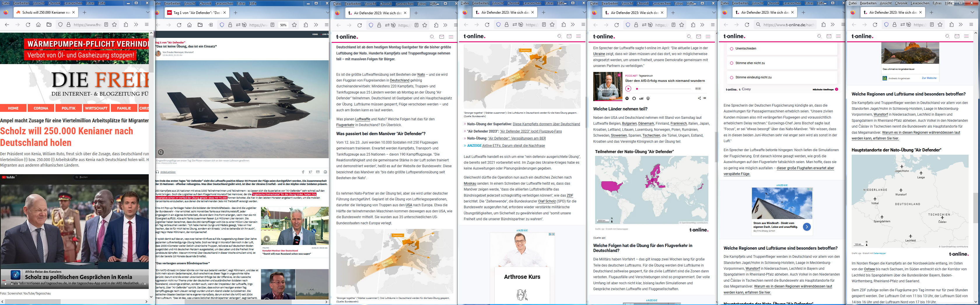Enlarge fighter-jet photo via magnifier icon
Image resolution: width=980 pixels, height=305 pixels.
pos(161,152)
